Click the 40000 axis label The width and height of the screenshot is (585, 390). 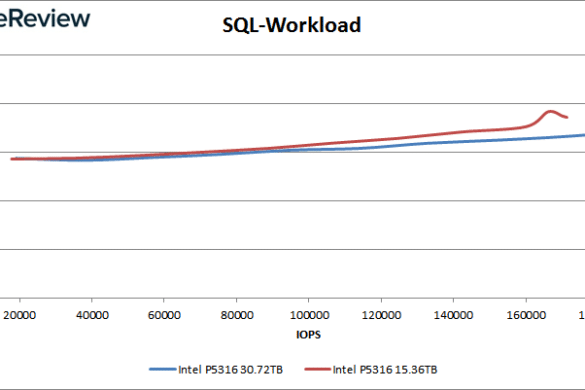(x=92, y=315)
